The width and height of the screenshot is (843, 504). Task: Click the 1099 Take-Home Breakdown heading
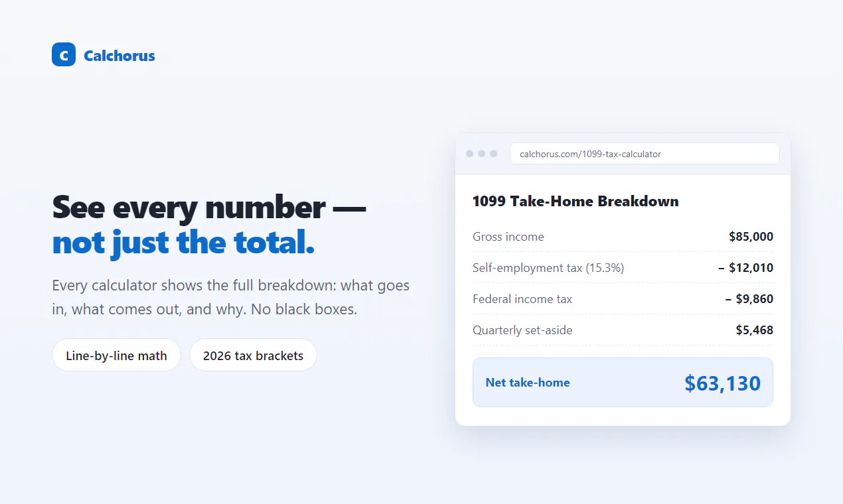coord(575,202)
